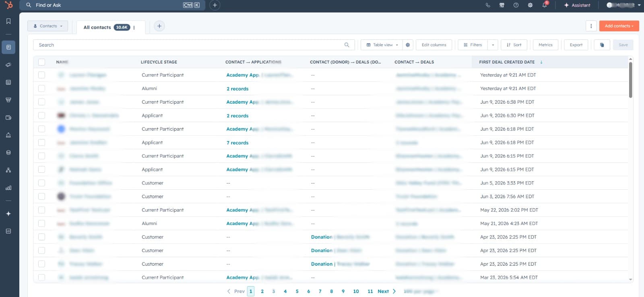
Task: Open the Bookmarks icon in the sidebar
Action: [x=8, y=21]
